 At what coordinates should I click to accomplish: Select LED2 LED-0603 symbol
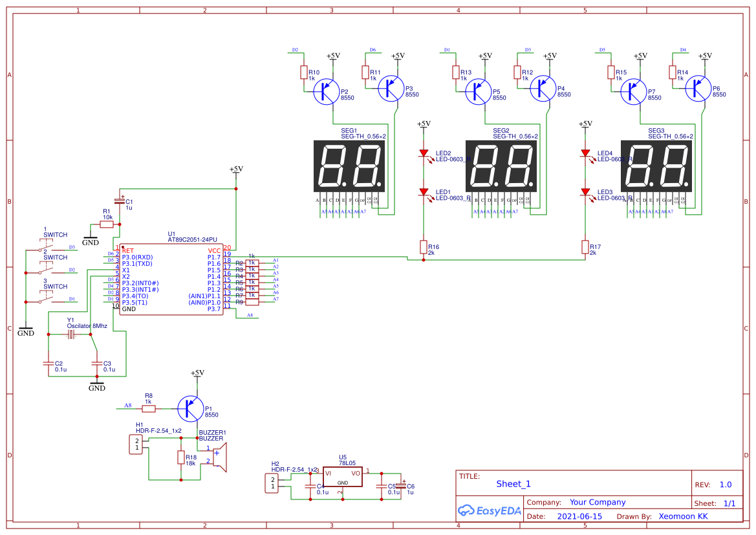(x=425, y=153)
